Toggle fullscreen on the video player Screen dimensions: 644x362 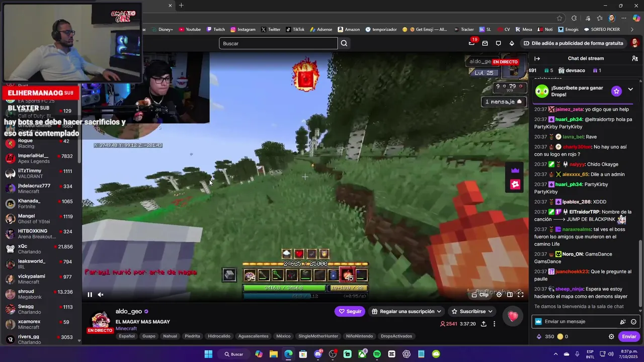(521, 295)
